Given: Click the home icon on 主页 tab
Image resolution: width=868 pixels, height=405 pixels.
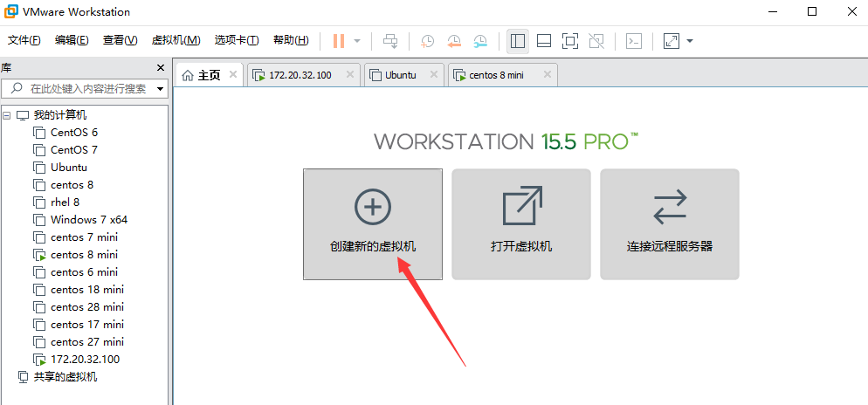Looking at the screenshot, I should (189, 75).
